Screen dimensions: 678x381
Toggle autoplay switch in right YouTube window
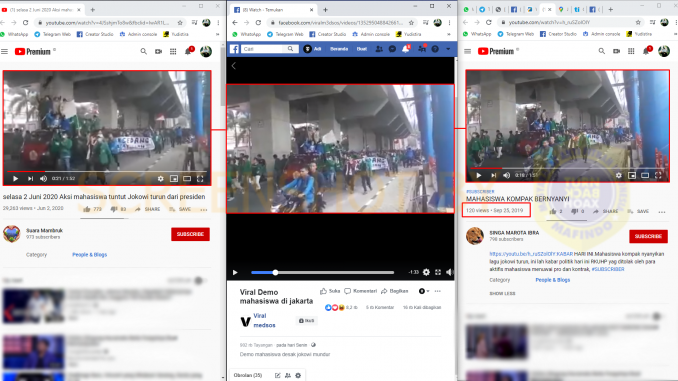(x=657, y=317)
